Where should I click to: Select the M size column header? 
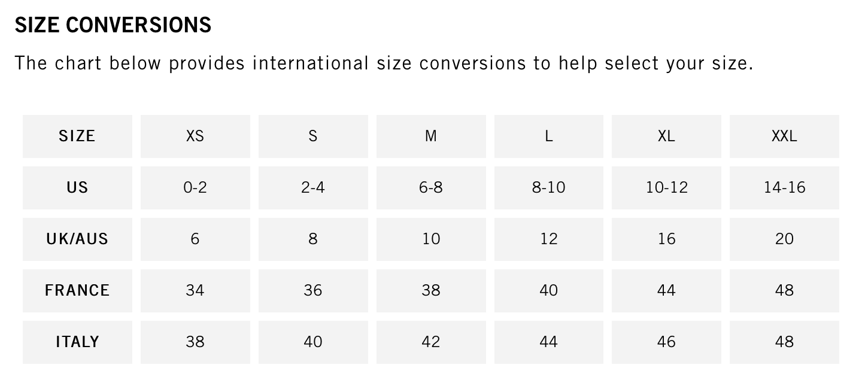[x=431, y=136]
